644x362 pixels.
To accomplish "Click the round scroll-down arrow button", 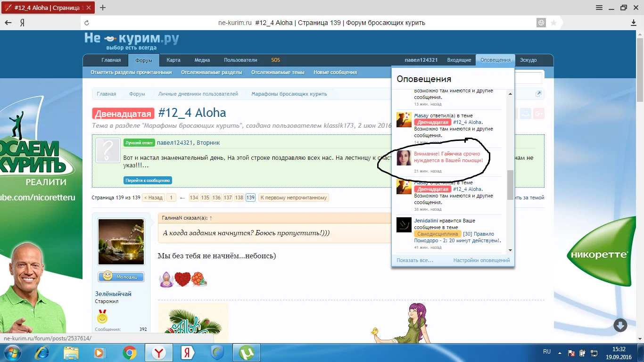I will (x=620, y=325).
